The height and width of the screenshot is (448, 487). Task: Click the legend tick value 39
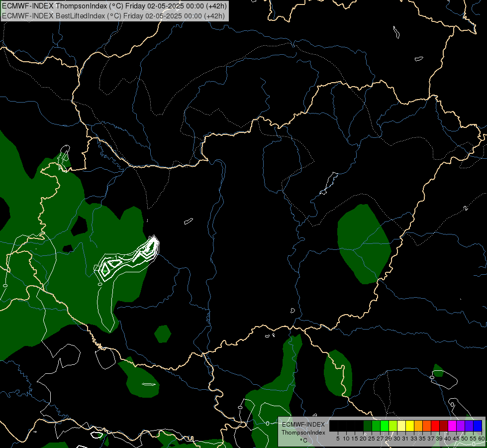[439, 439]
